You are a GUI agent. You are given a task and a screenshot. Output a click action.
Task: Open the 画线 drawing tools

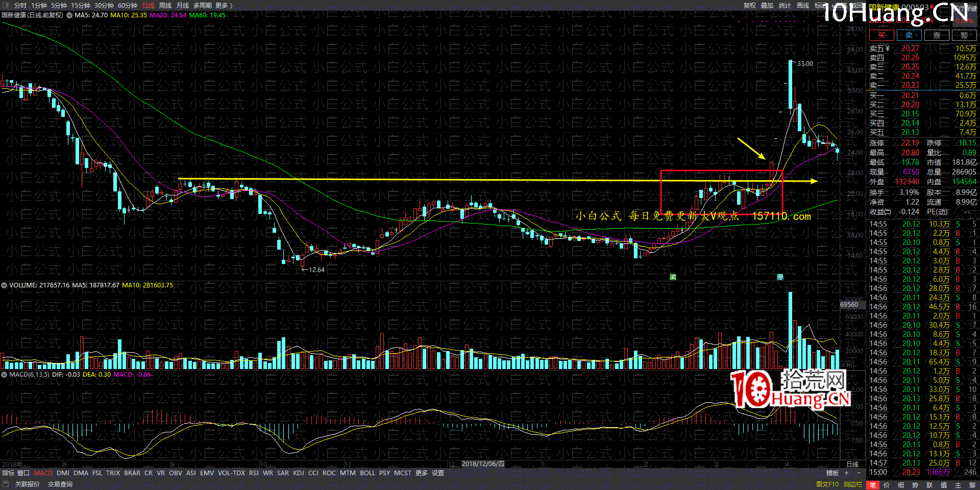tap(803, 6)
